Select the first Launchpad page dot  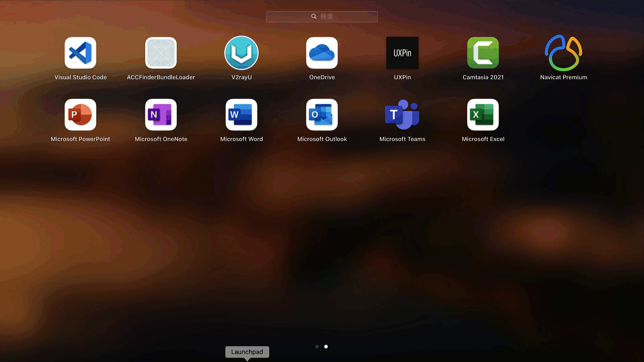tap(317, 347)
